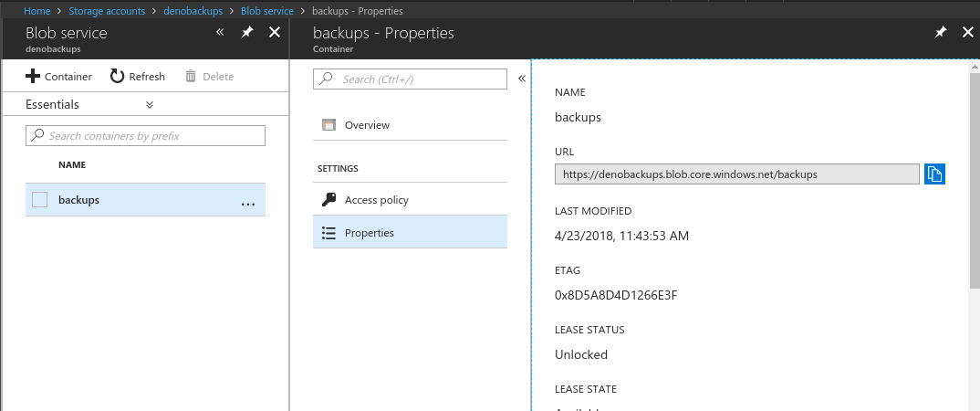Open the container Overview page
The height and width of the screenshot is (411, 980).
coord(367,125)
